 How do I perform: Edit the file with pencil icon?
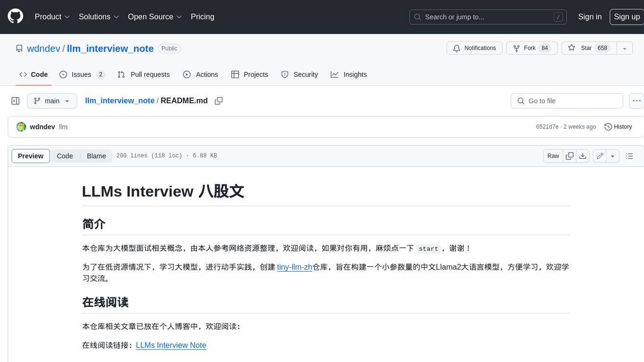pos(599,156)
